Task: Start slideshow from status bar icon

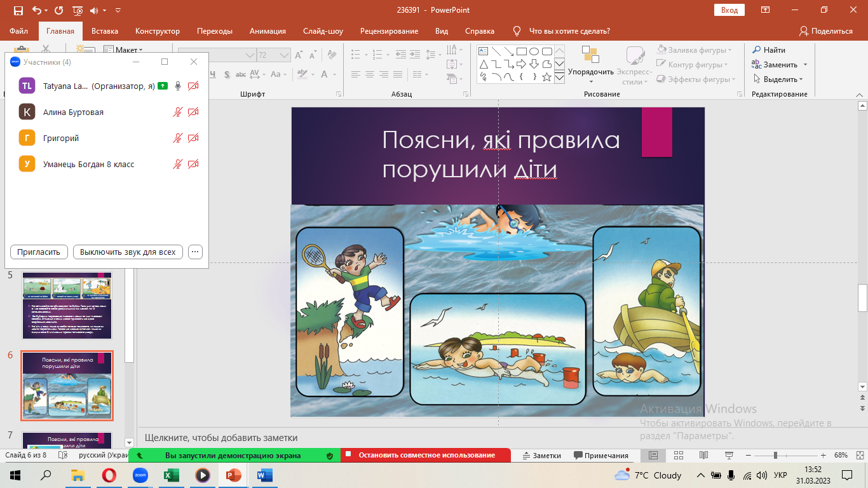Action: point(729,456)
